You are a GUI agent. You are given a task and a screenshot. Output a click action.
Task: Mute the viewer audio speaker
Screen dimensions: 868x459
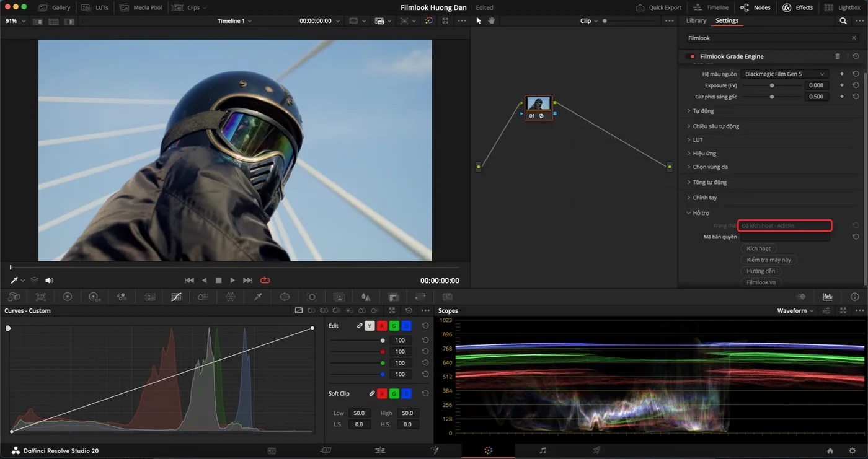point(49,281)
